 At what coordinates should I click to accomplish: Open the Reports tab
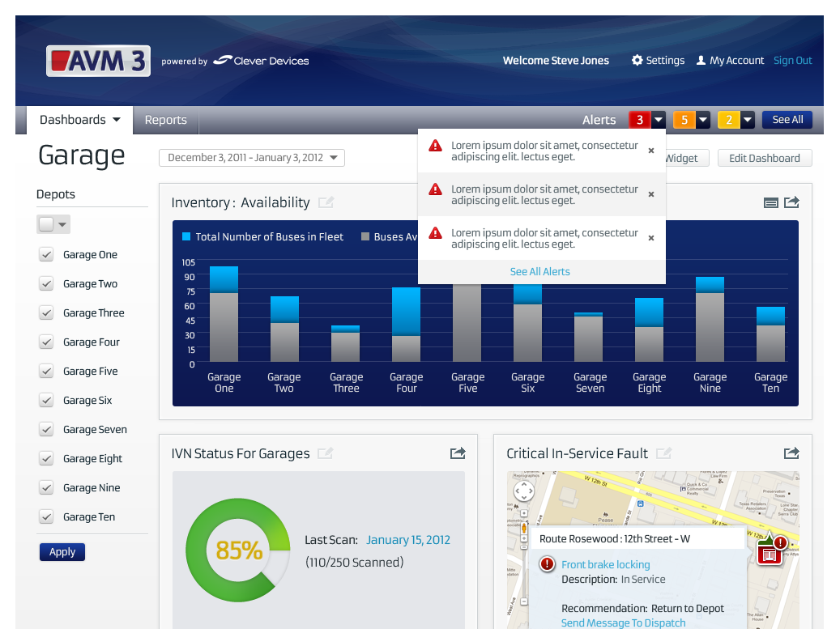pyautogui.click(x=165, y=120)
